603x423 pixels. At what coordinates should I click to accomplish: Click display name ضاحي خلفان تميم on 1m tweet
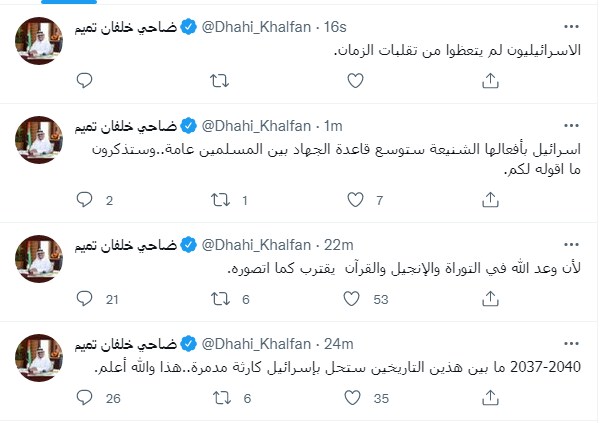[124, 126]
